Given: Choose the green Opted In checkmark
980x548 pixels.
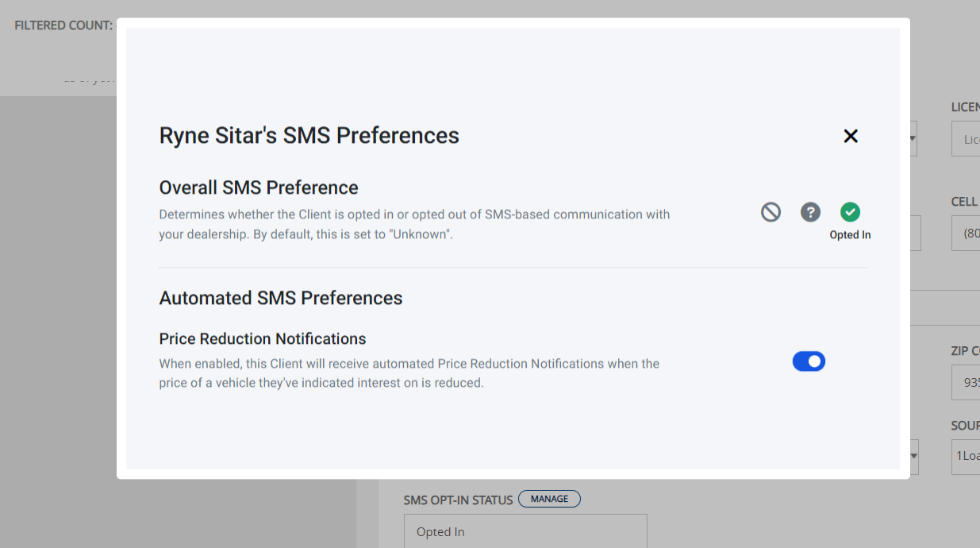Looking at the screenshot, I should (850, 212).
